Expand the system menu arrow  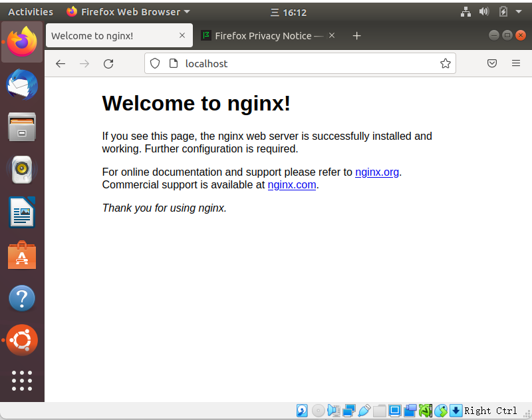(x=518, y=12)
